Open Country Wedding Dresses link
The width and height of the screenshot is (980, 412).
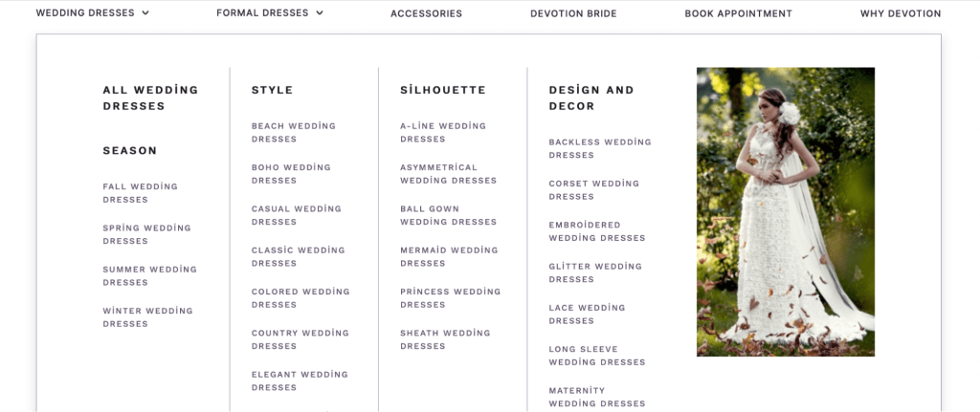click(x=300, y=339)
